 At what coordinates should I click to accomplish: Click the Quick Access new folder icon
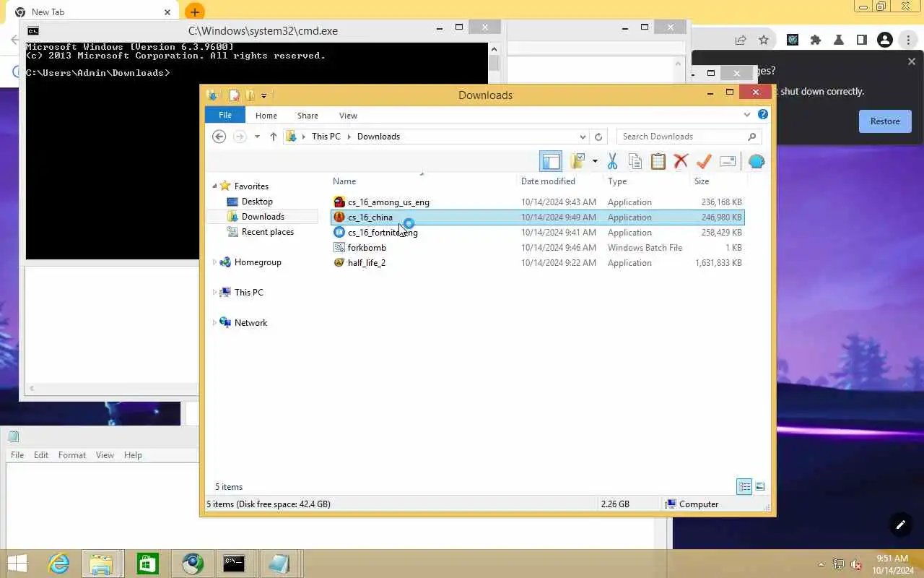pos(250,95)
